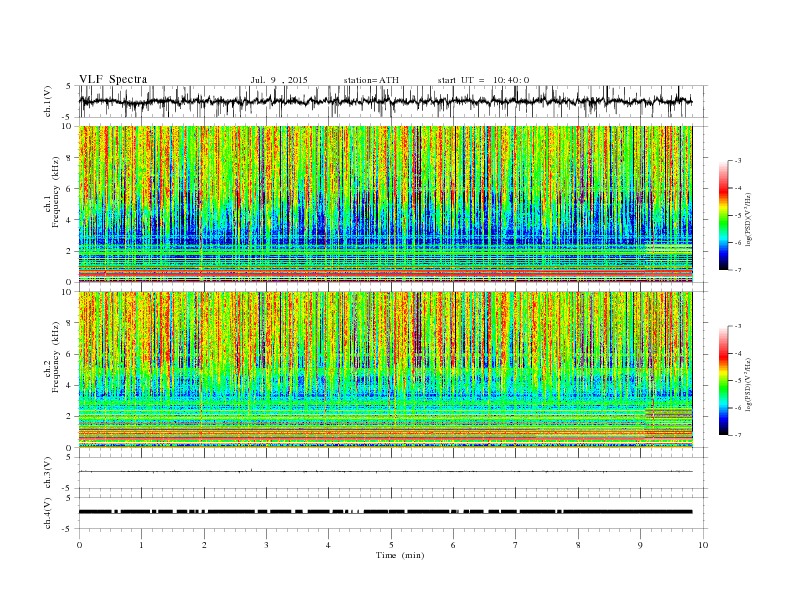792x612 pixels.
Task: Click the "8" kHz tick on the ch.1 frequency axis
Action: tap(70, 158)
